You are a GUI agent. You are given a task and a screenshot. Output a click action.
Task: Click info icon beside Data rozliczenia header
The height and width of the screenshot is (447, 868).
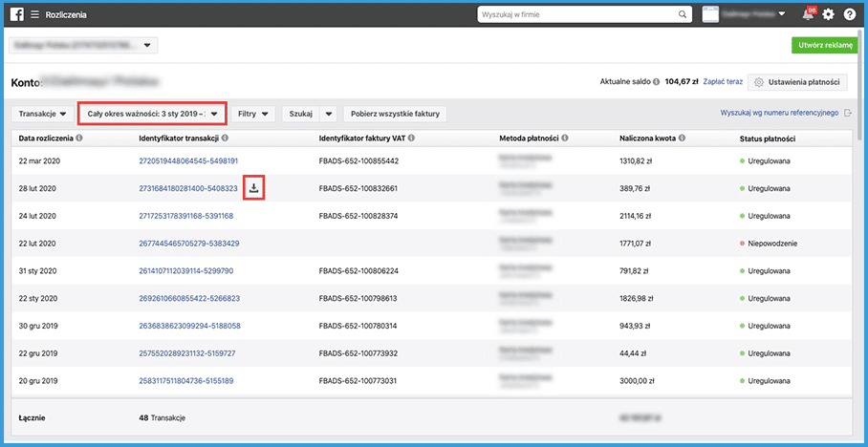(x=79, y=138)
